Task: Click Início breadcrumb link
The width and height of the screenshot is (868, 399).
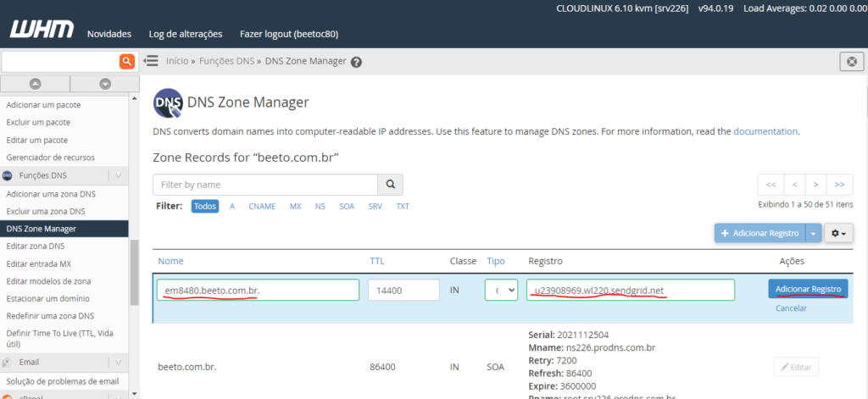Action: point(177,61)
